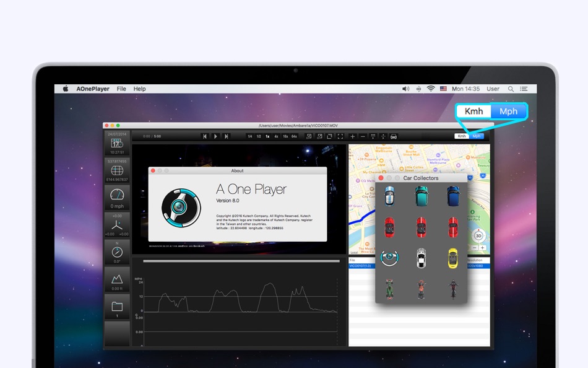Set playback speed to 16x
This screenshot has height=368, width=588.
point(285,136)
